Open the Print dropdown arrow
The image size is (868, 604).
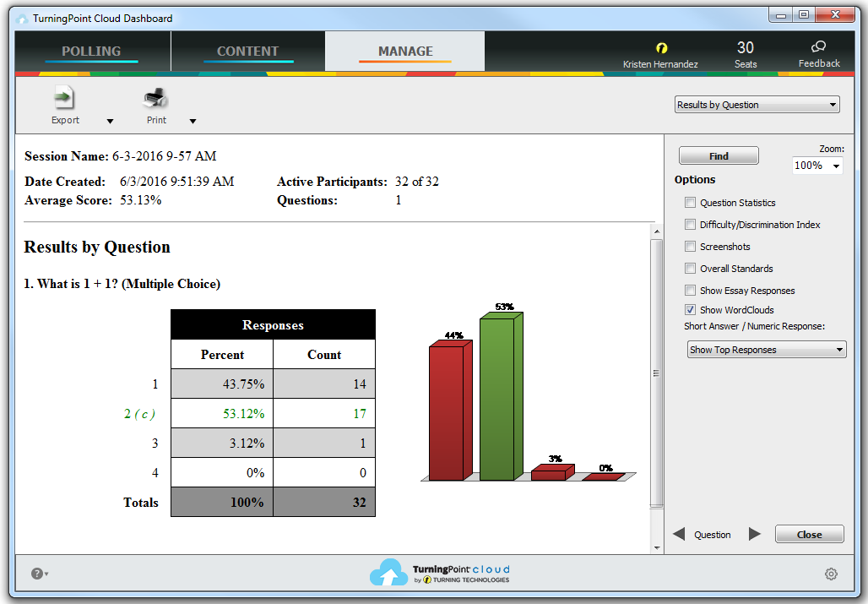tap(193, 122)
